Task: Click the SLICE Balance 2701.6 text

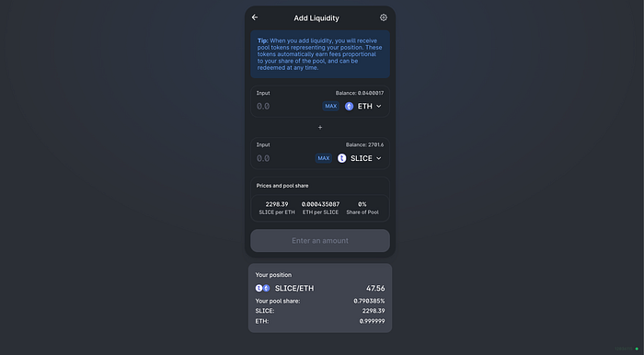Action: pyautogui.click(x=364, y=145)
